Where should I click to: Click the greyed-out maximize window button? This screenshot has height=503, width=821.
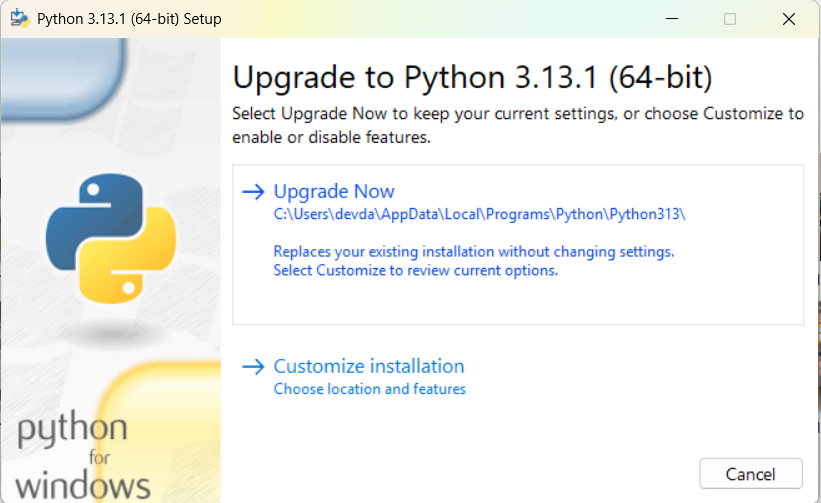tap(730, 19)
